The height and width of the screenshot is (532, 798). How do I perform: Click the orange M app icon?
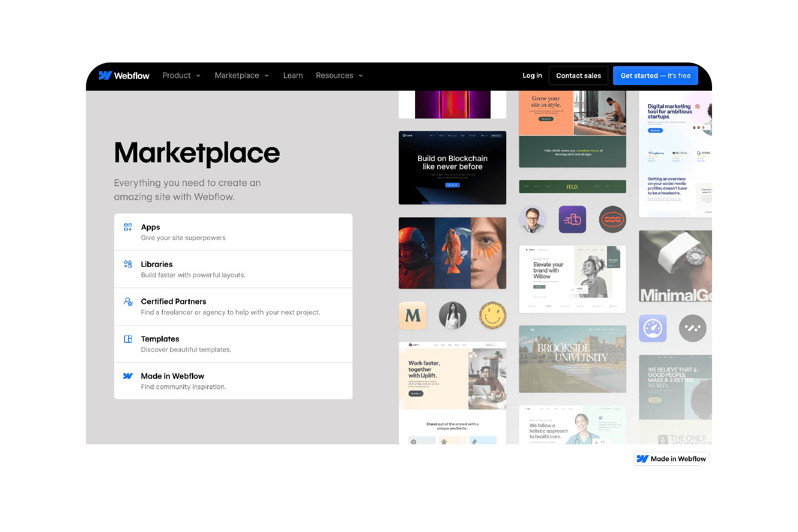[413, 315]
